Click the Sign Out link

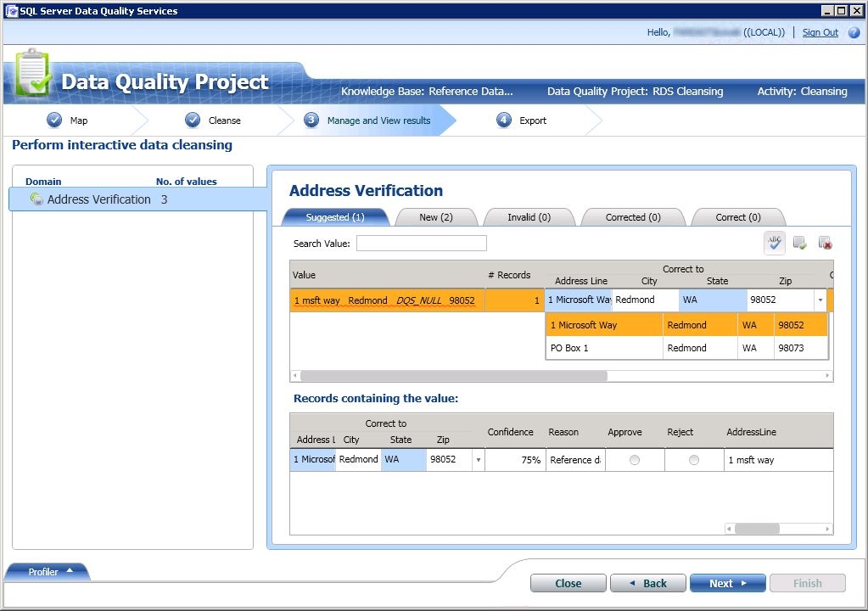point(818,32)
